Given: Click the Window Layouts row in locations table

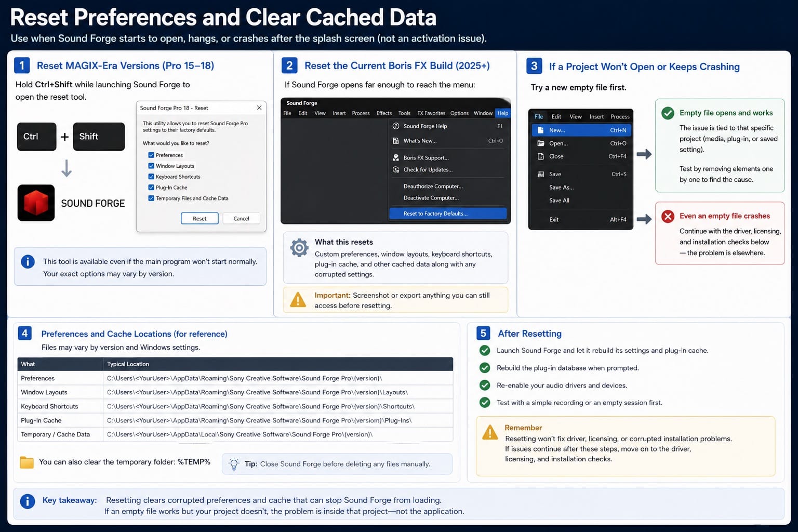Looking at the screenshot, I should click(x=235, y=392).
